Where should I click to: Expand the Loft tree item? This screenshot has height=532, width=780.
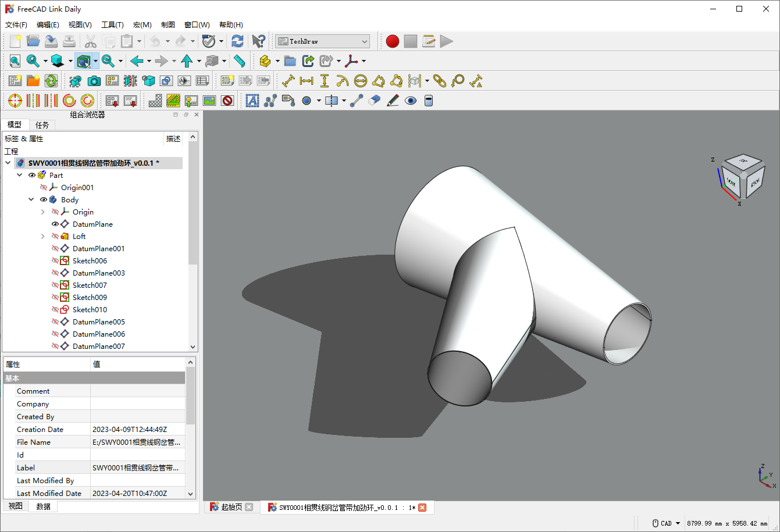point(42,236)
